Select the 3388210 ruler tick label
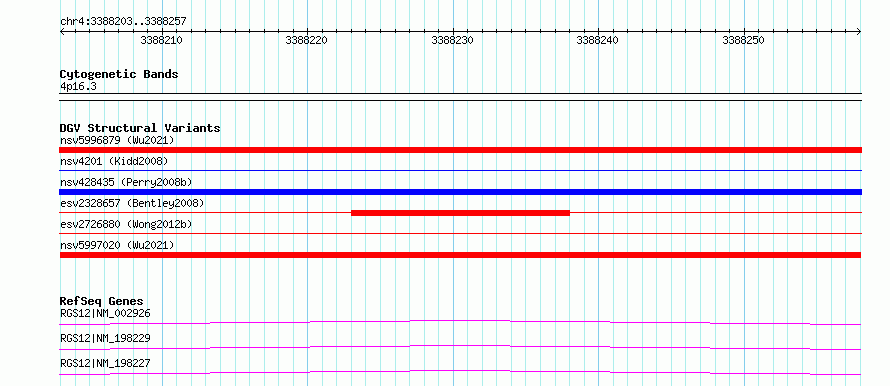The height and width of the screenshot is (386, 890). click(161, 40)
